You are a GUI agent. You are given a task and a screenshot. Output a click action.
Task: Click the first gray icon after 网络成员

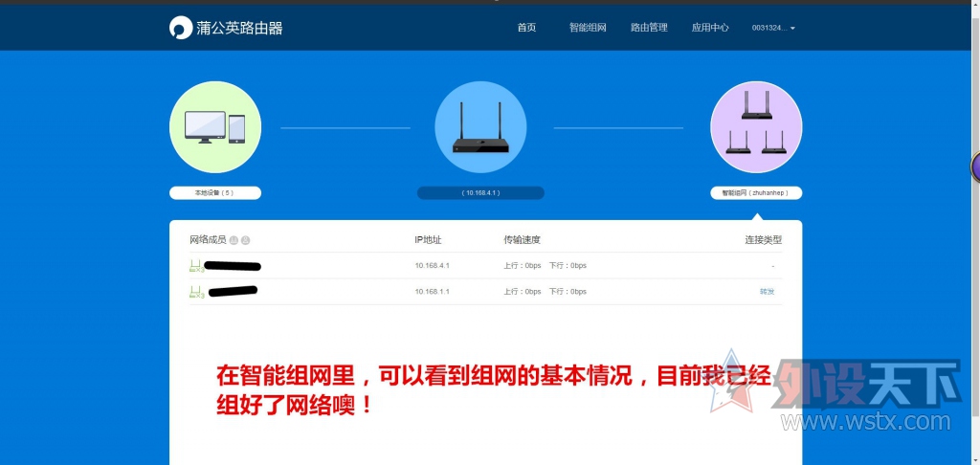coord(234,240)
